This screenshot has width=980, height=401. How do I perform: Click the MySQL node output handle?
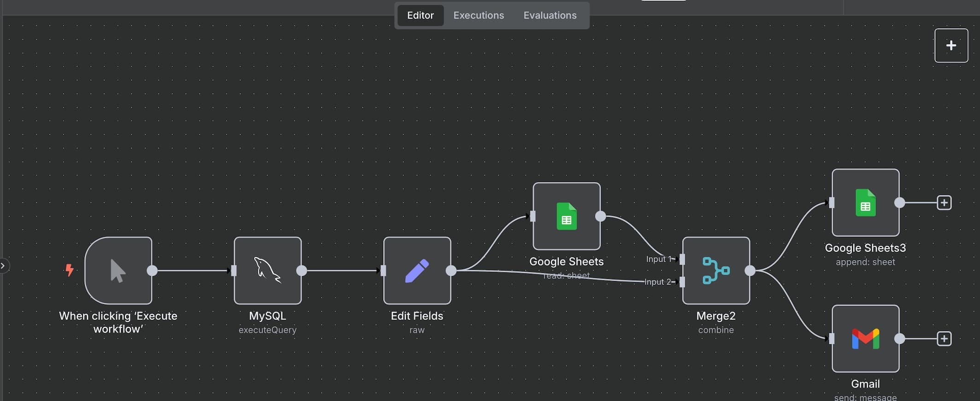(x=302, y=271)
